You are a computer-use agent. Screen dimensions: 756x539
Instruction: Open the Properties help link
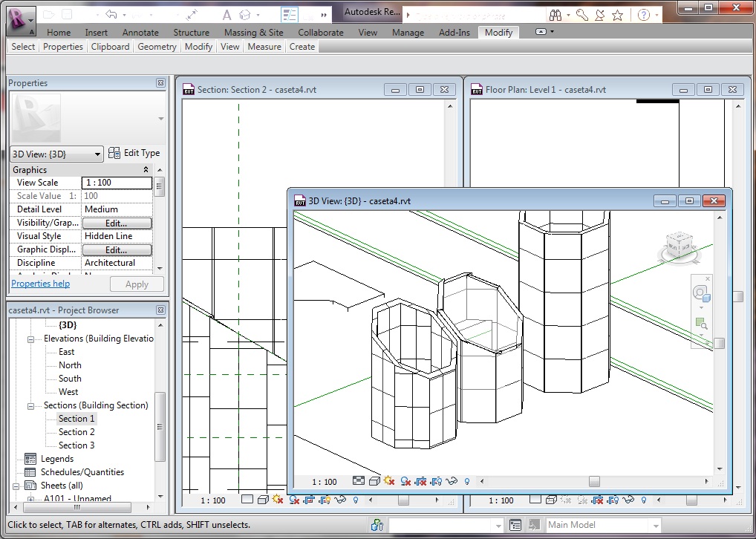[40, 284]
